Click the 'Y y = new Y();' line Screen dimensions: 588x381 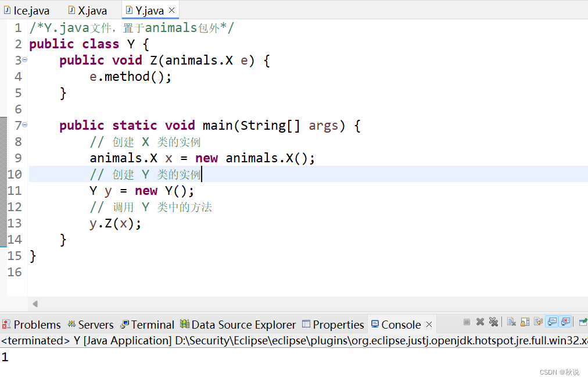point(142,191)
